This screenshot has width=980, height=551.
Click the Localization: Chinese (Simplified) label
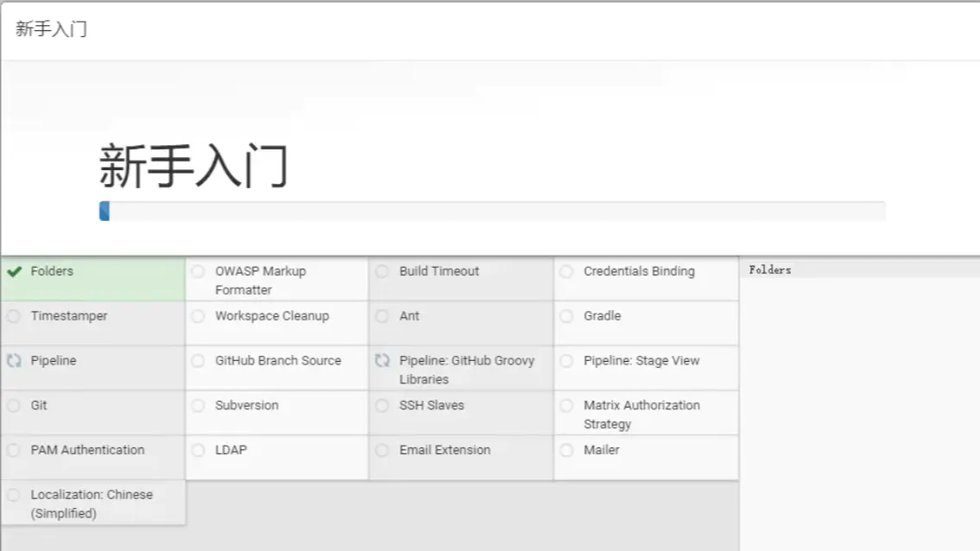(92, 504)
